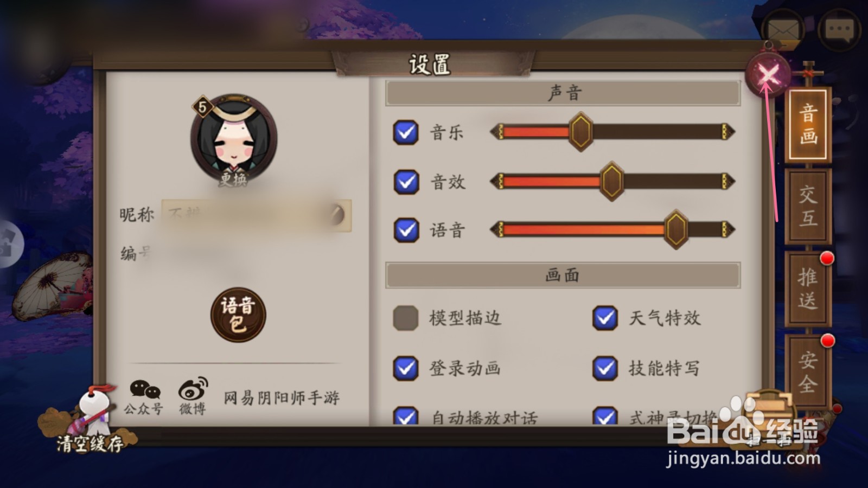868x488 pixels.
Task: Switch to the 推送 push notifications tab
Action: click(x=808, y=288)
